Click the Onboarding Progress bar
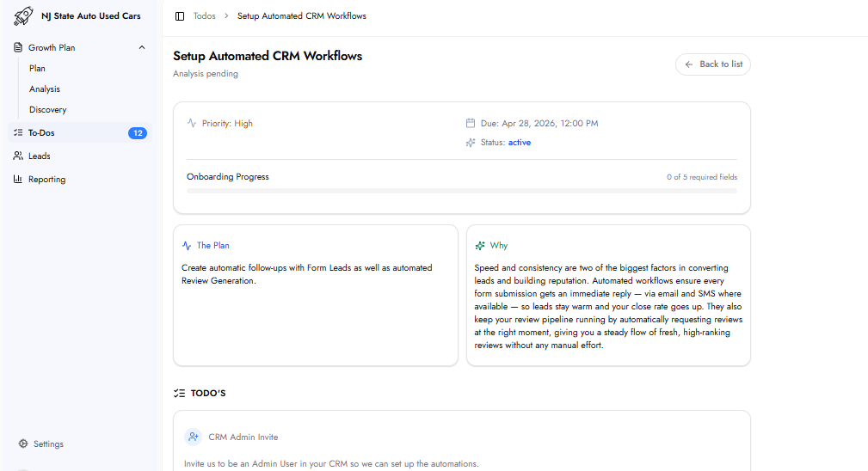868x471 pixels. (461, 190)
